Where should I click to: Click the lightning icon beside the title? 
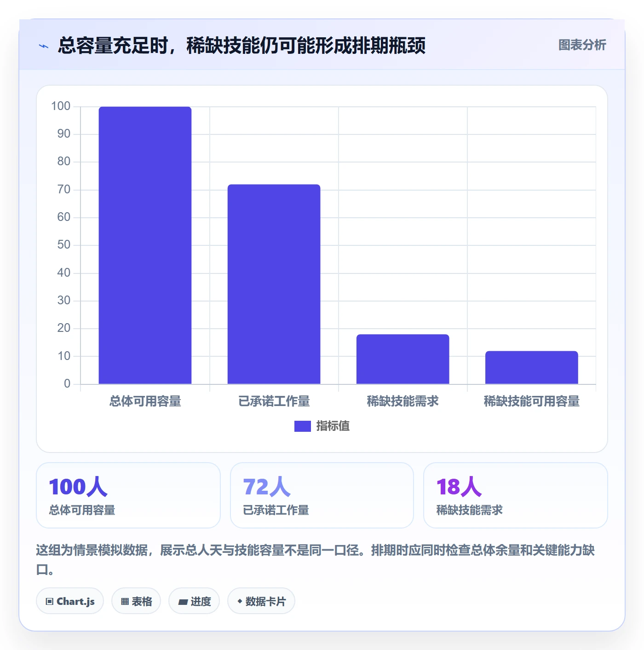(44, 46)
